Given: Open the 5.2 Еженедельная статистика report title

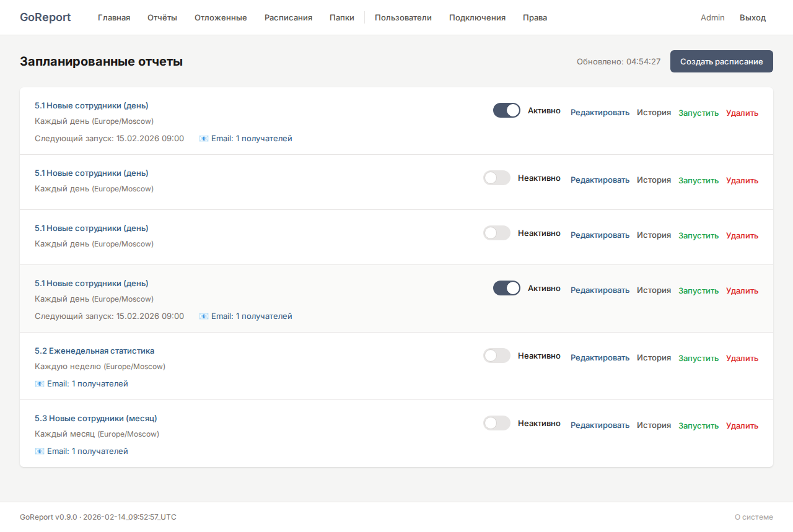Looking at the screenshot, I should [95, 351].
